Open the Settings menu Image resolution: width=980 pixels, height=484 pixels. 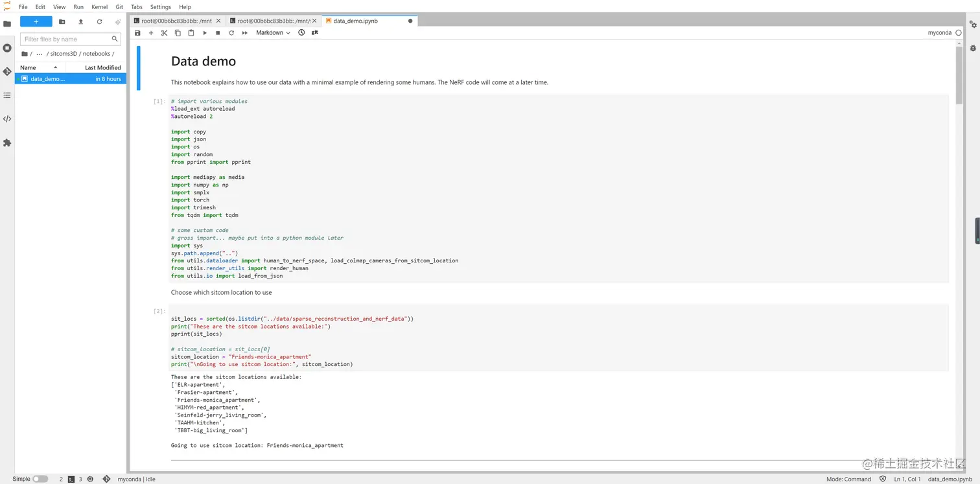161,7
